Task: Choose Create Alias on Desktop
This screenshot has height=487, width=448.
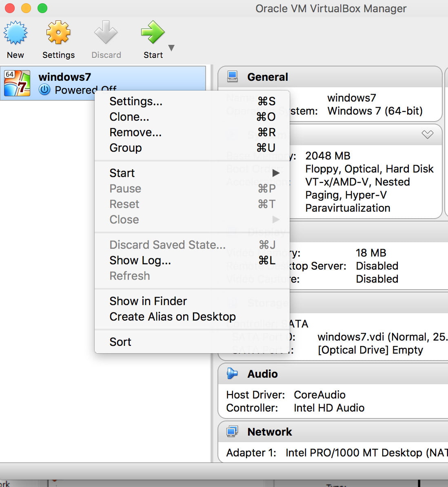Action: 173,317
